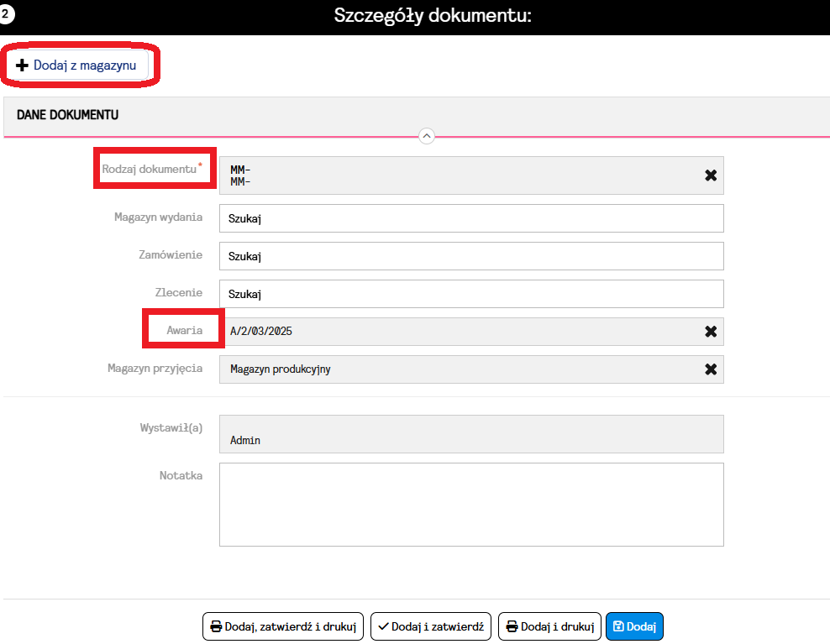Click the step number 2 badge
Viewport: 830px width, 644px height.
pyautogui.click(x=4, y=14)
